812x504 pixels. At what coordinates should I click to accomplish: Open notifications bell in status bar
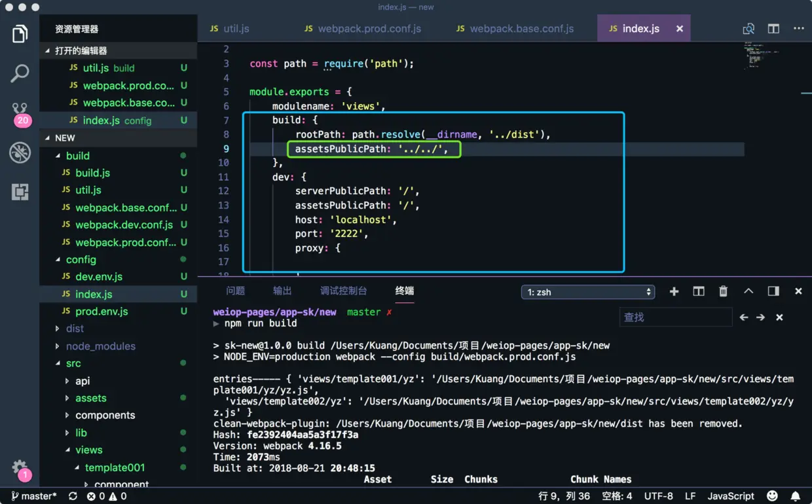tap(796, 496)
